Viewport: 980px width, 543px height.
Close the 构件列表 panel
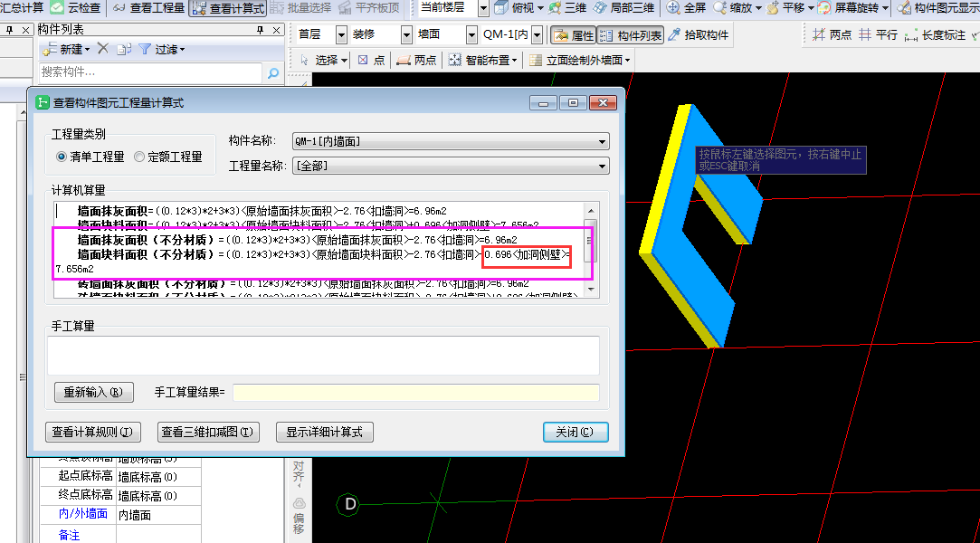pyautogui.click(x=276, y=30)
